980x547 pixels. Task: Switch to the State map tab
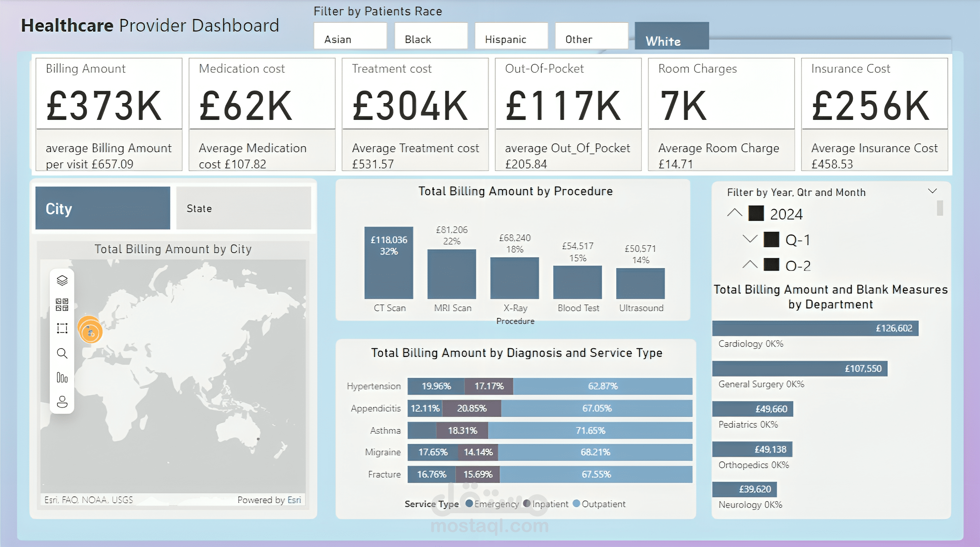[243, 208]
